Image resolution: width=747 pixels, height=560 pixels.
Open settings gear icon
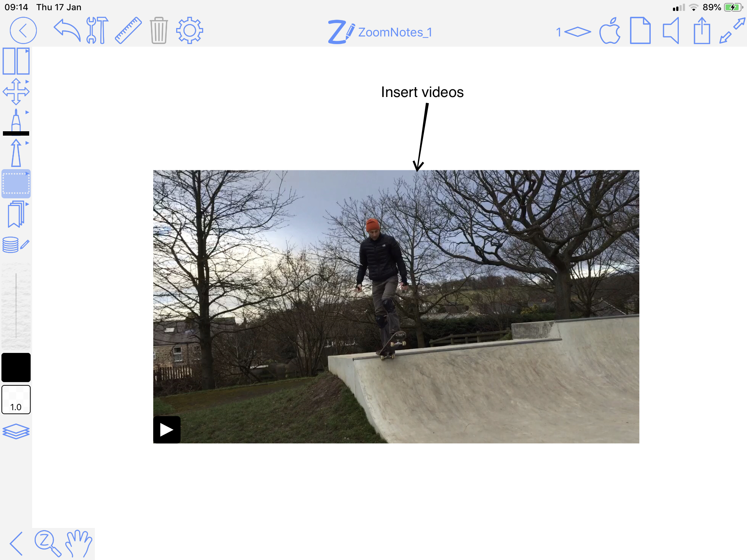[189, 31]
